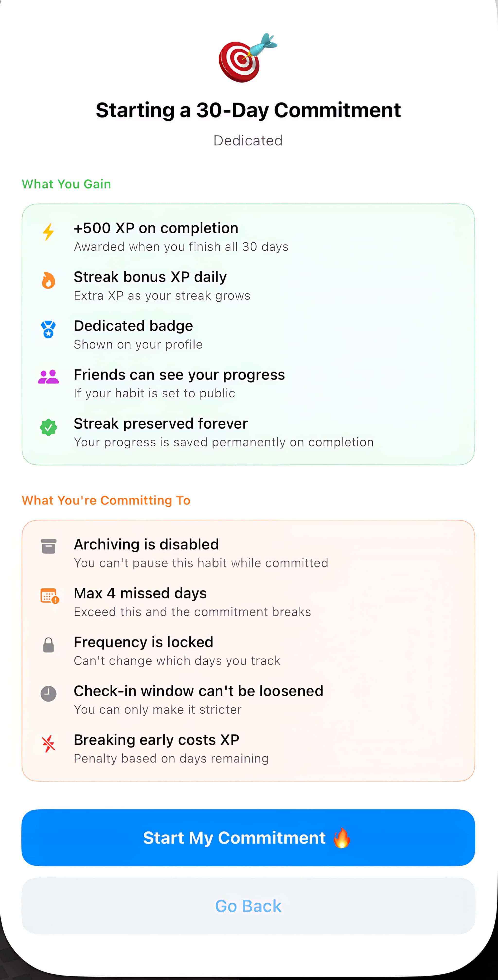Tap the green checkmark seal icon
The width and height of the screenshot is (498, 980).
tap(48, 427)
